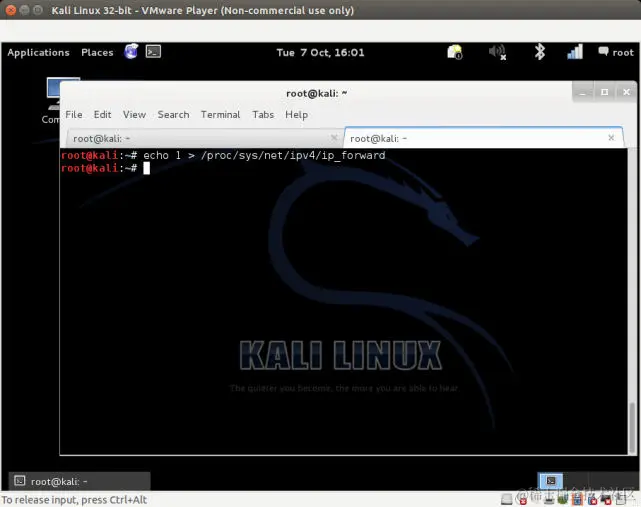Open the Bluetooth indicator

point(540,52)
